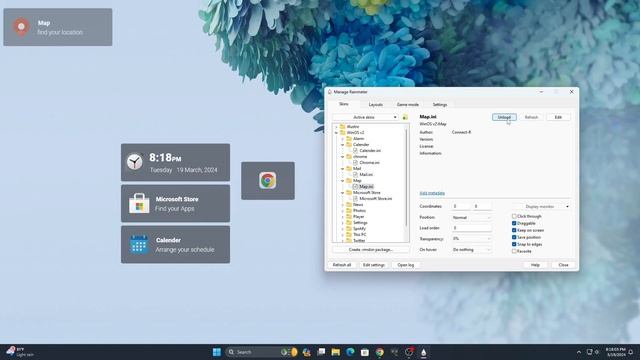The height and width of the screenshot is (360, 640).
Task: Click the Edit button for Map.ini
Action: click(x=558, y=117)
